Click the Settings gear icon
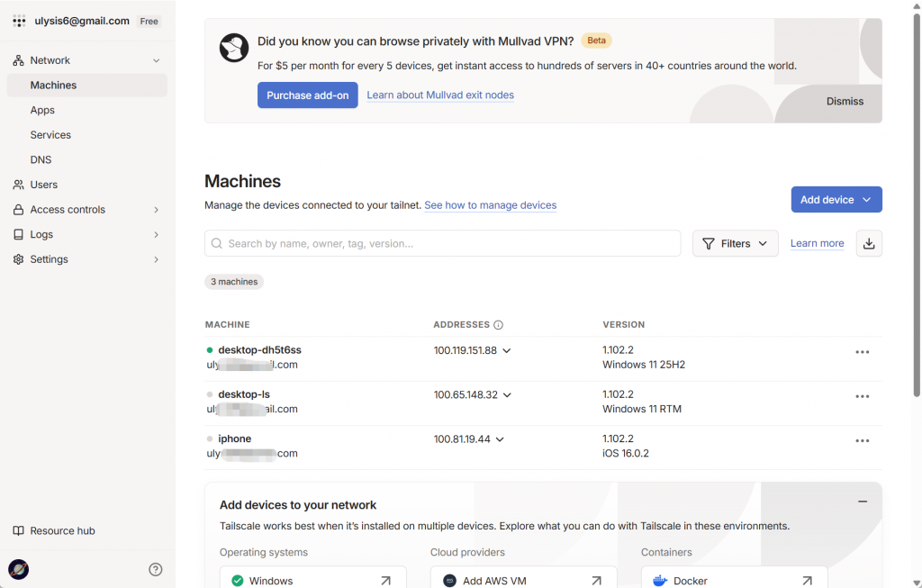The image size is (922, 588). [18, 259]
